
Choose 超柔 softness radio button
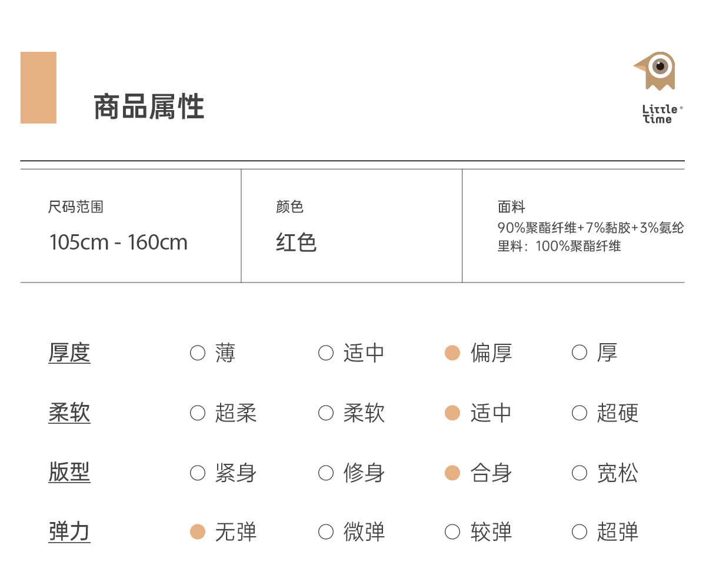[x=198, y=413]
